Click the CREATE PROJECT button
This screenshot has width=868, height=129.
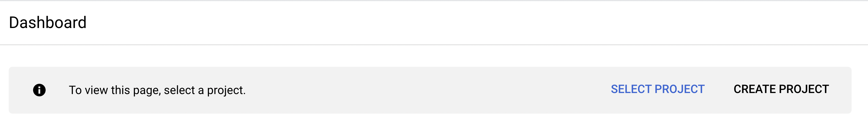click(781, 89)
